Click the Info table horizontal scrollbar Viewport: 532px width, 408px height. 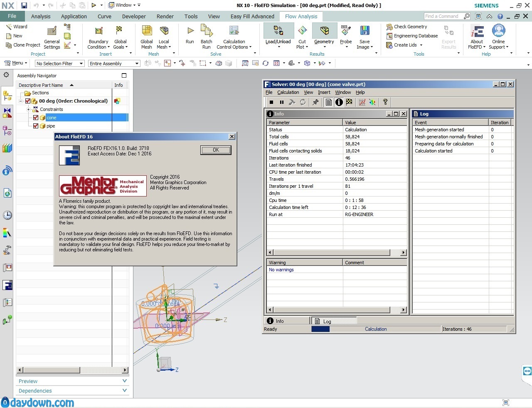point(337,253)
